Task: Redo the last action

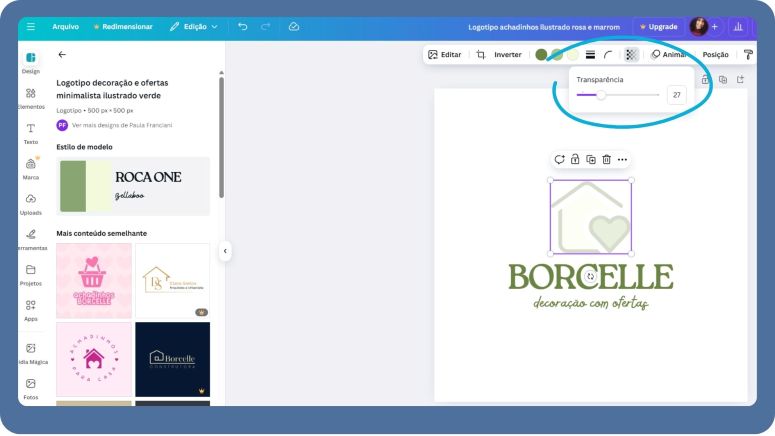Action: click(x=265, y=27)
